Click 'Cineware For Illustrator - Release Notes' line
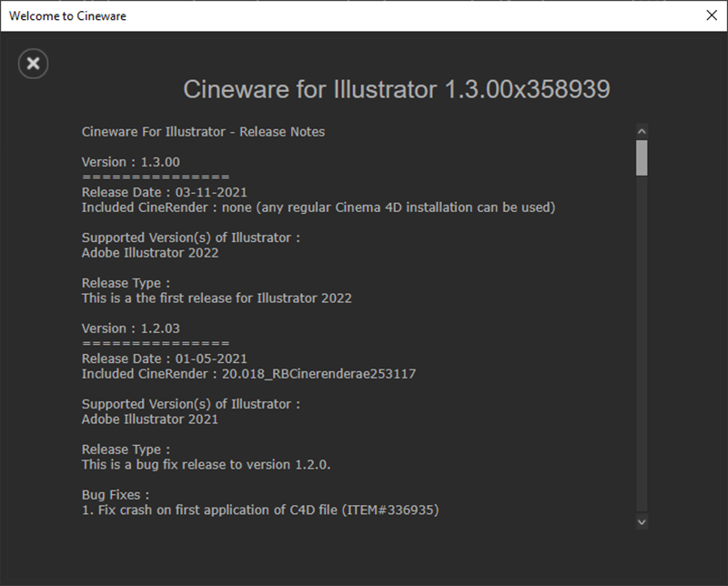Image resolution: width=728 pixels, height=586 pixels. (x=203, y=132)
